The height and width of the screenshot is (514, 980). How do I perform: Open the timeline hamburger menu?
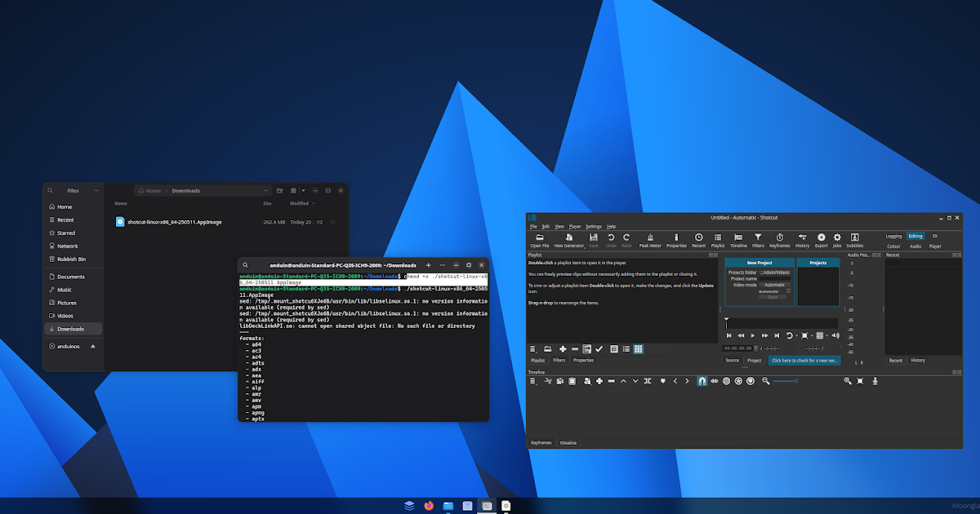(x=532, y=381)
